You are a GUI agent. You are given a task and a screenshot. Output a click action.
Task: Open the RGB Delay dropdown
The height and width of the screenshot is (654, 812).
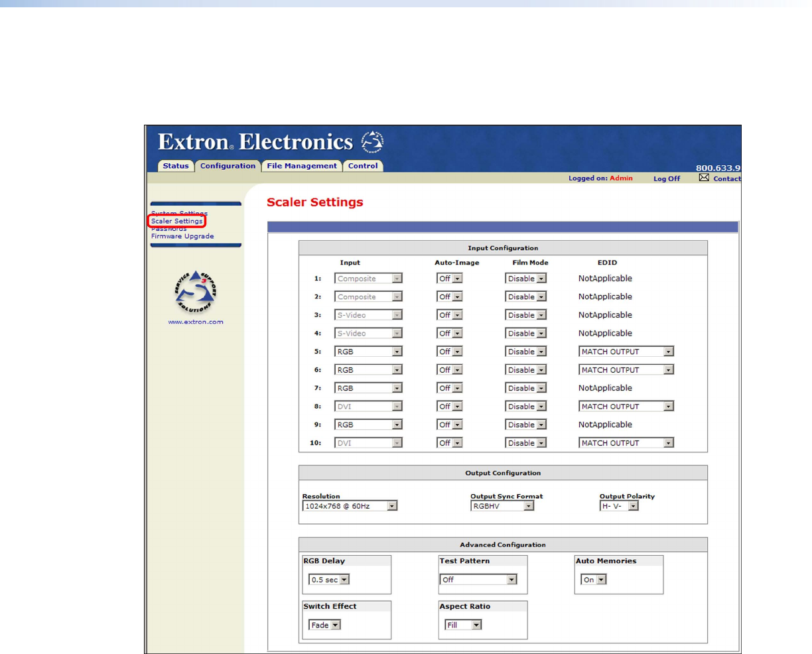(x=329, y=580)
